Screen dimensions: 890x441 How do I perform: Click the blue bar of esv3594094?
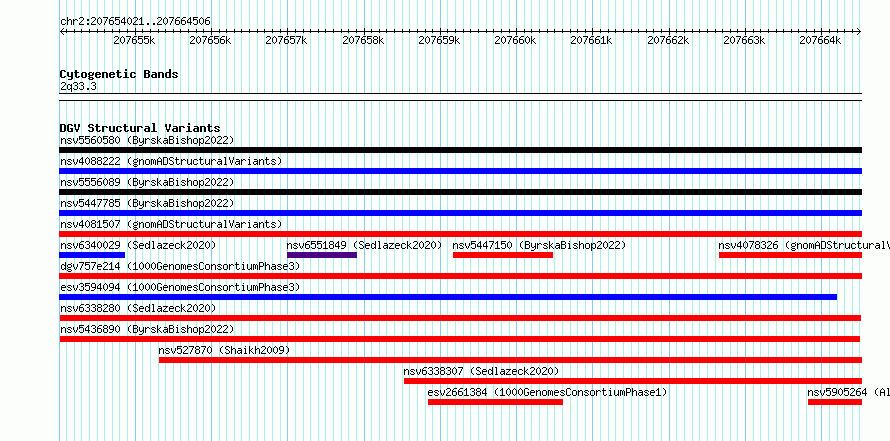click(448, 297)
